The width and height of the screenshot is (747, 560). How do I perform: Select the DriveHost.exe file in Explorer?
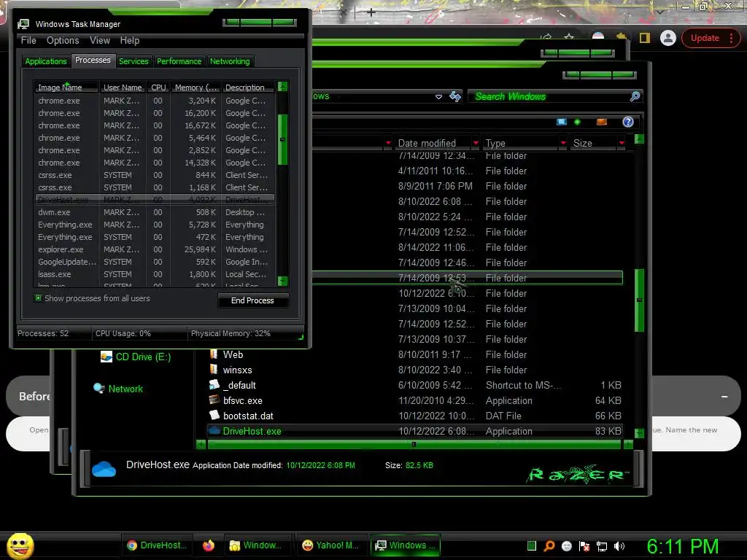(414, 431)
